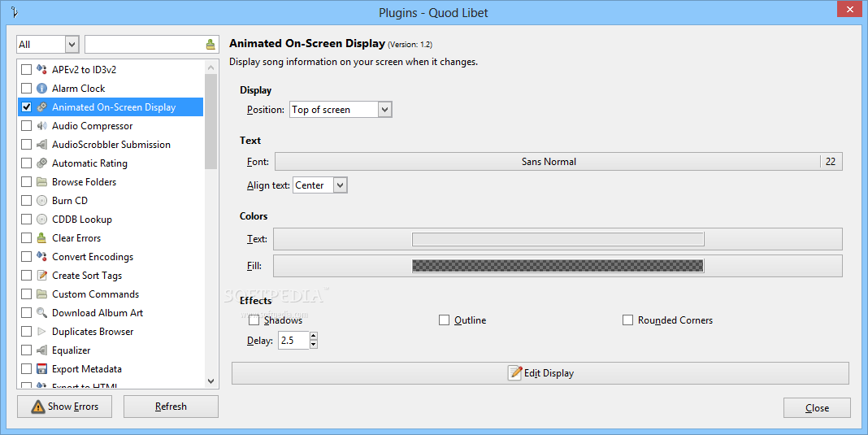Tick the Rounded Corners checkbox
The width and height of the screenshot is (868, 435).
click(x=627, y=320)
